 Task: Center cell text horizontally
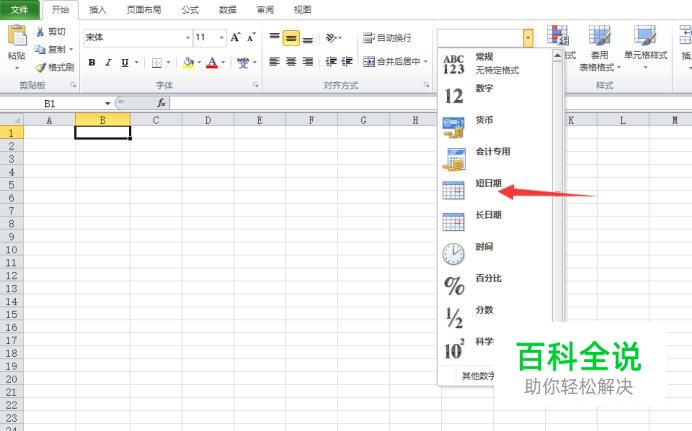[291, 61]
